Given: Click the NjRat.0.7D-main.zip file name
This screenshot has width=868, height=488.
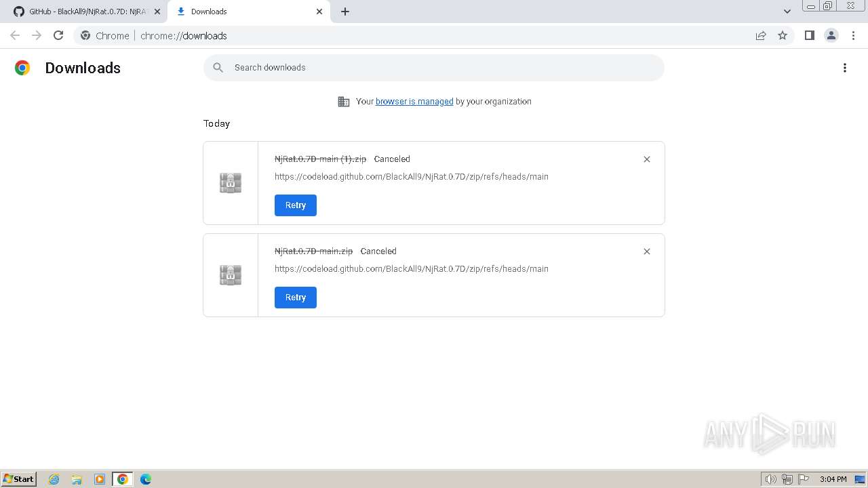Looking at the screenshot, I should 313,251.
